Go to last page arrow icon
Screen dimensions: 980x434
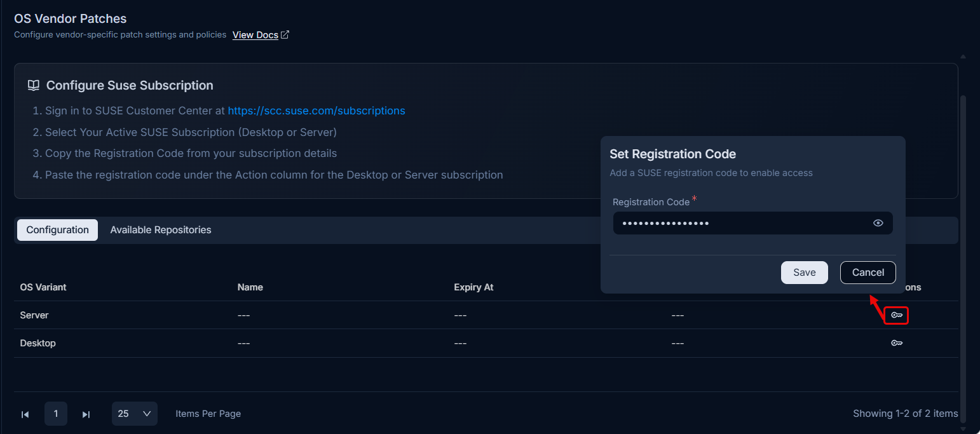click(x=86, y=414)
